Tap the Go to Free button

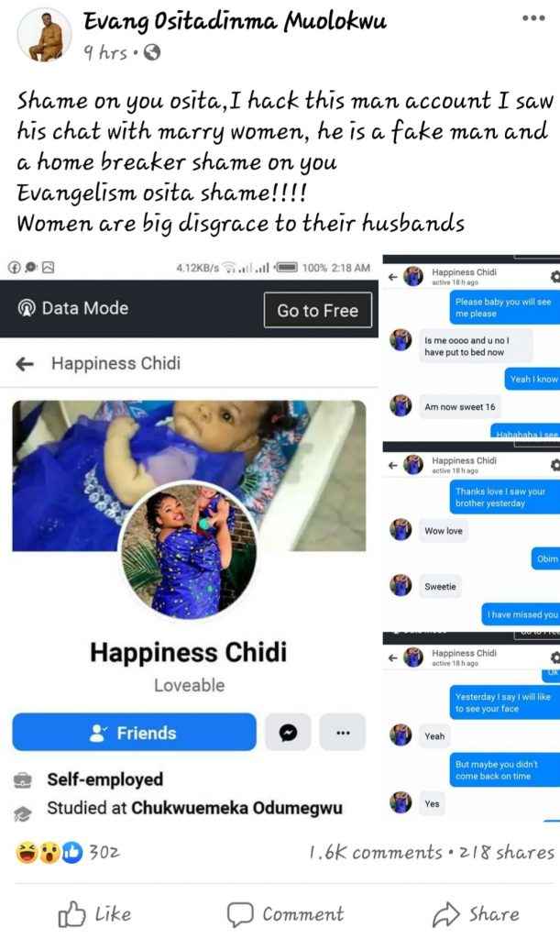318,310
